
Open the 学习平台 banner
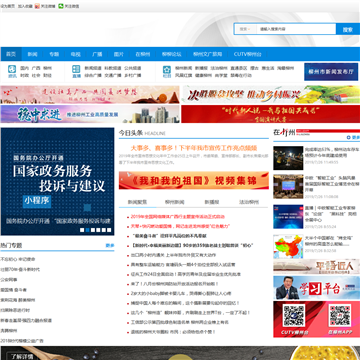316,288
